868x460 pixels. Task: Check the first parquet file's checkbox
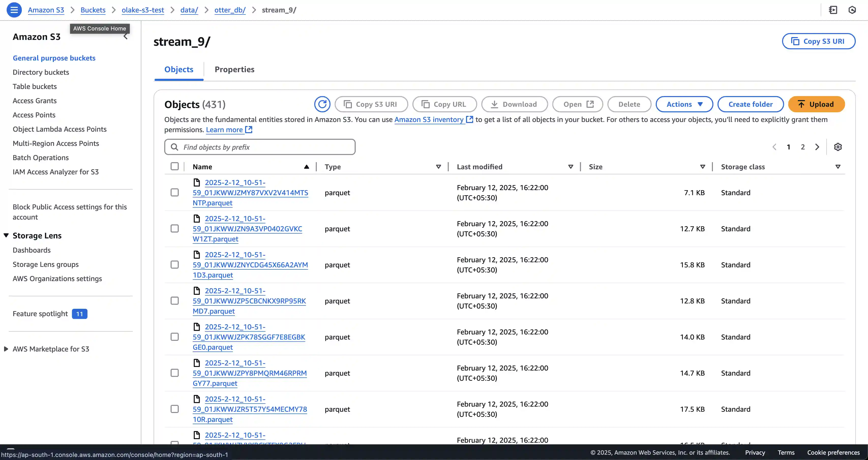tap(175, 193)
